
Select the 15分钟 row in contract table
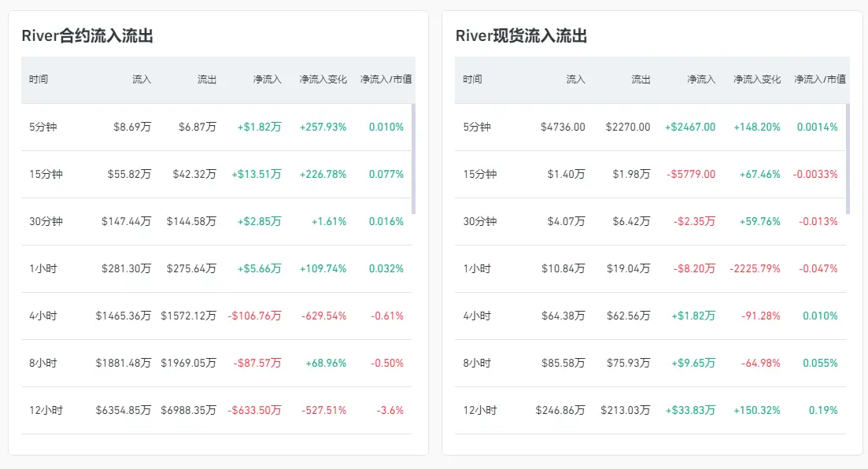pos(216,175)
